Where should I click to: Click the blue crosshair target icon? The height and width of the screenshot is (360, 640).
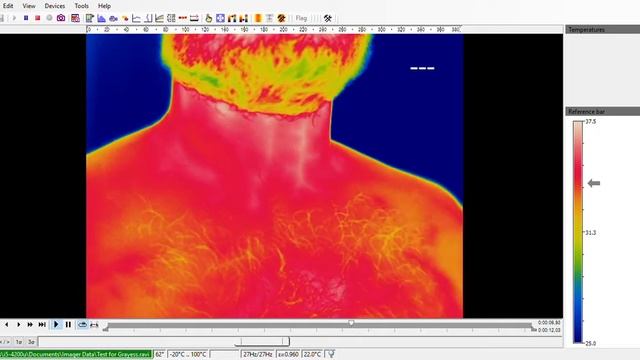tap(220, 18)
